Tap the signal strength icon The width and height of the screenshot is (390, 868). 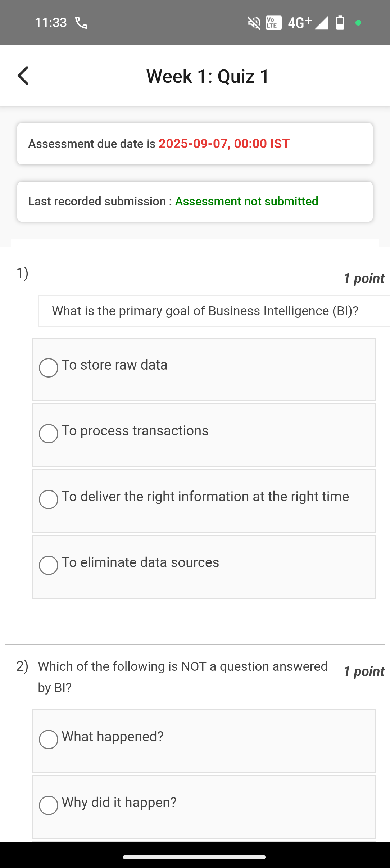[321, 23]
